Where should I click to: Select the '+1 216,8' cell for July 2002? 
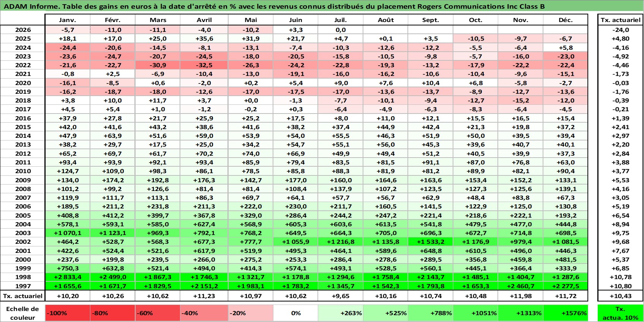tap(341, 242)
